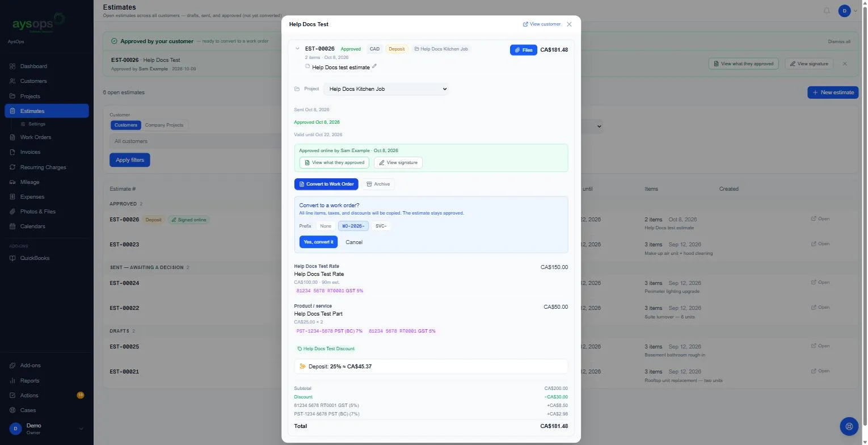Click the Actions icon in sidebar
Viewport: 868px width, 445px height.
pos(12,396)
